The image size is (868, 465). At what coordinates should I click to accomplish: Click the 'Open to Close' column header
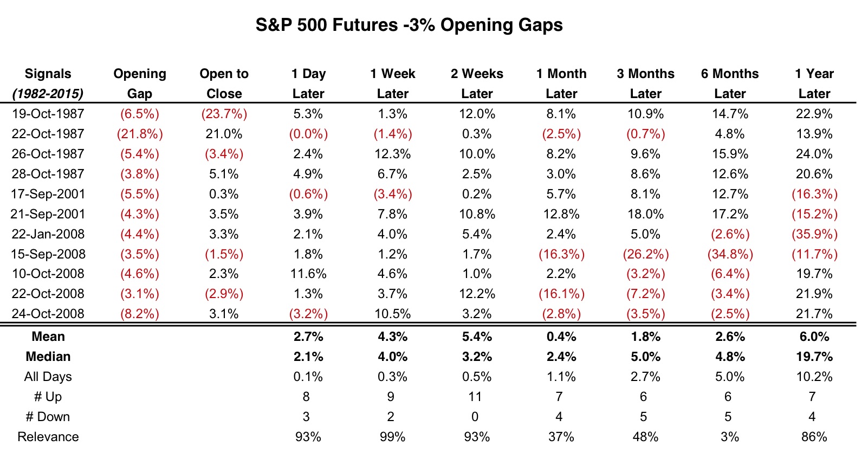tap(224, 83)
